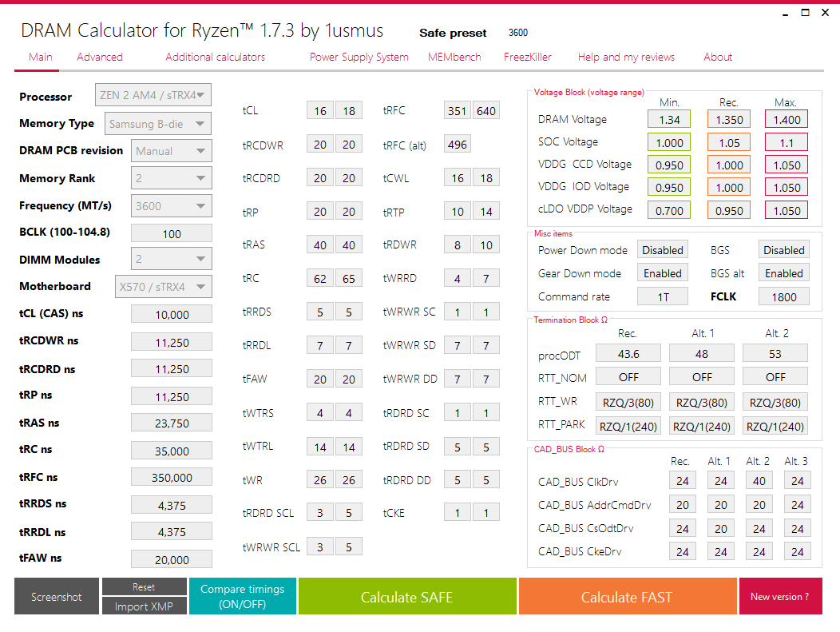This screenshot has height=632, width=840.
Task: Go to Power Supply System tab
Action: click(x=359, y=57)
